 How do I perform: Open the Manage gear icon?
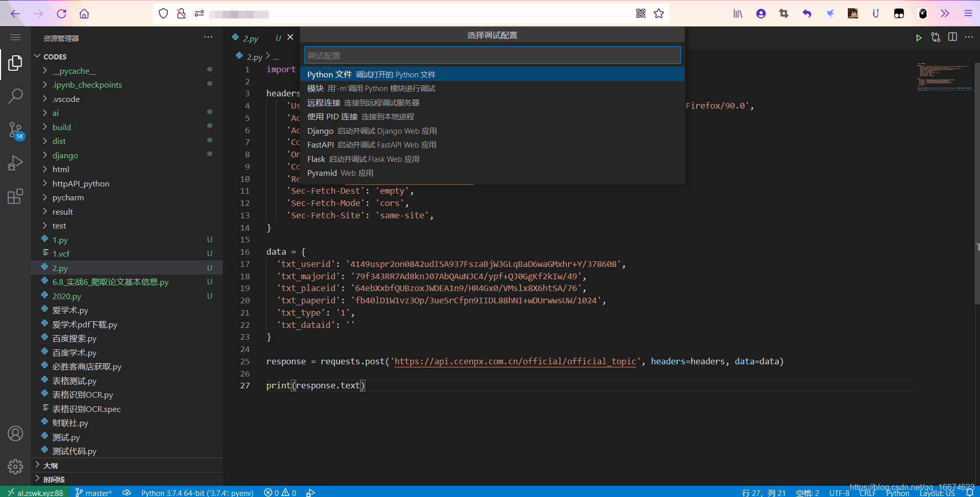tap(15, 467)
